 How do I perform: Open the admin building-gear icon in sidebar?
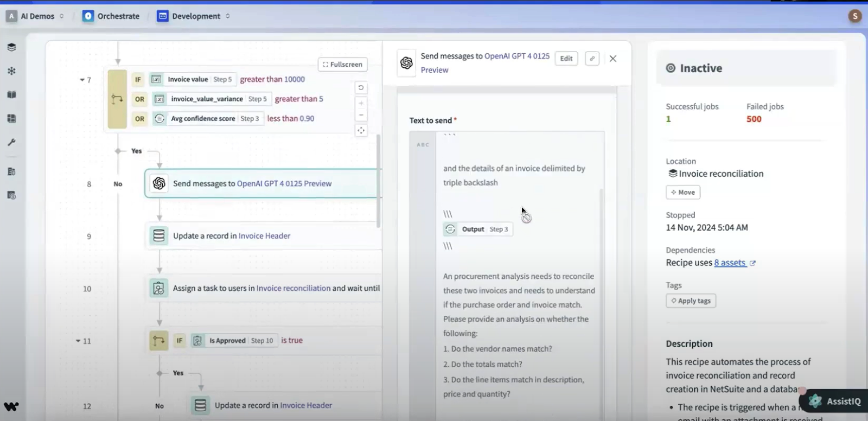click(11, 195)
